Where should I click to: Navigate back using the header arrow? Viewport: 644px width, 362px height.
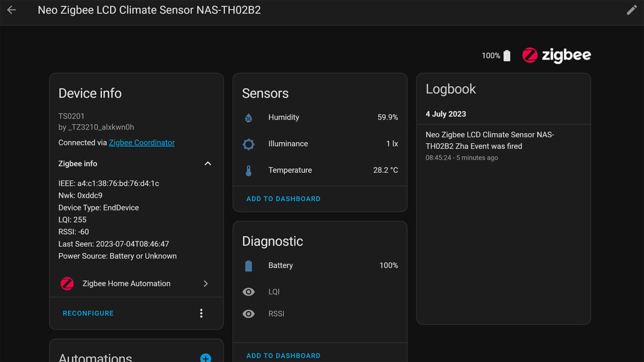(11, 10)
